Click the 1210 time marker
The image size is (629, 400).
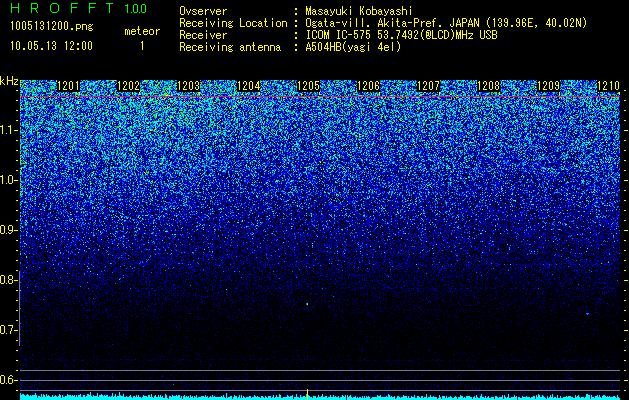coord(609,86)
